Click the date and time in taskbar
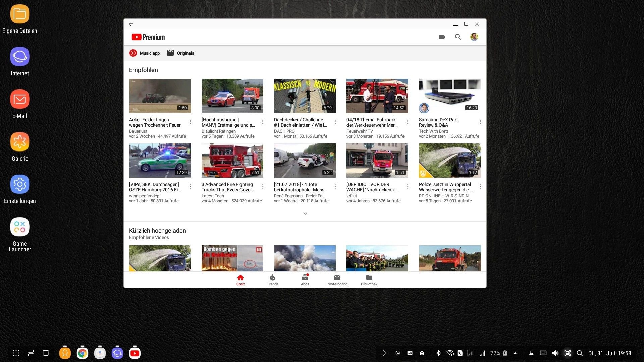The height and width of the screenshot is (362, 644). pos(609,353)
